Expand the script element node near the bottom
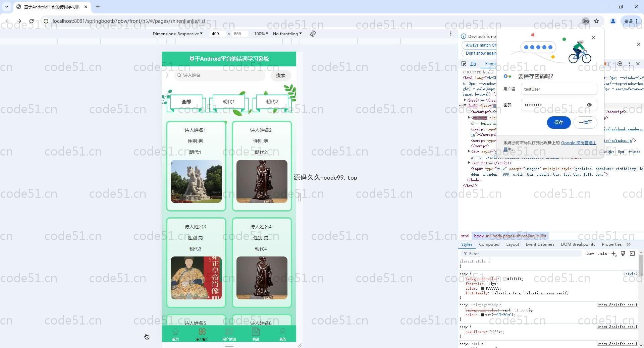This screenshot has width=644, height=348. click(x=469, y=163)
